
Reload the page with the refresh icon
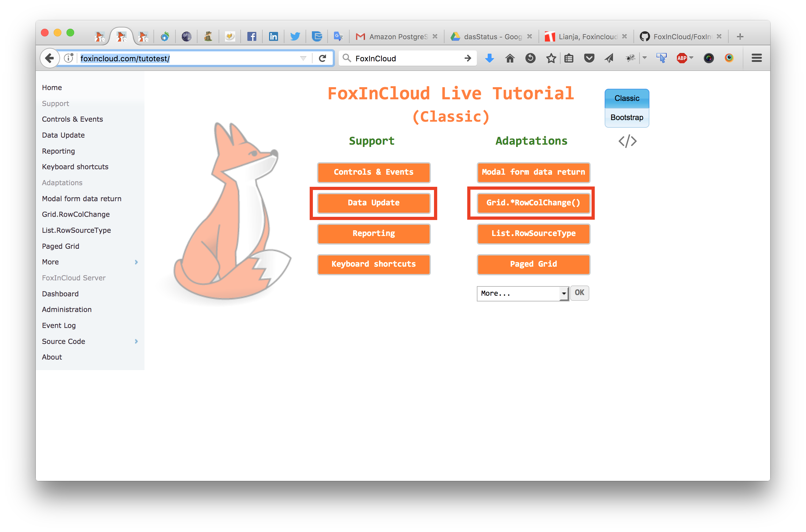(x=322, y=58)
